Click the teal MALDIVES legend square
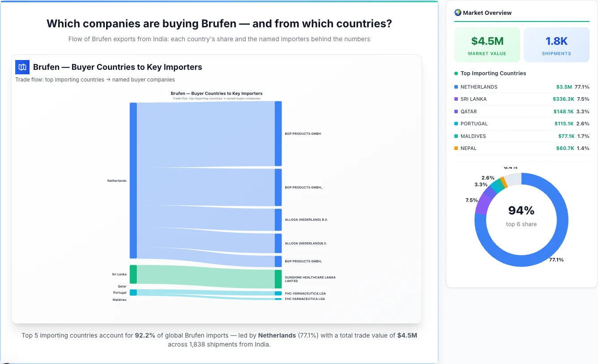This screenshot has width=598, height=364. click(x=455, y=136)
